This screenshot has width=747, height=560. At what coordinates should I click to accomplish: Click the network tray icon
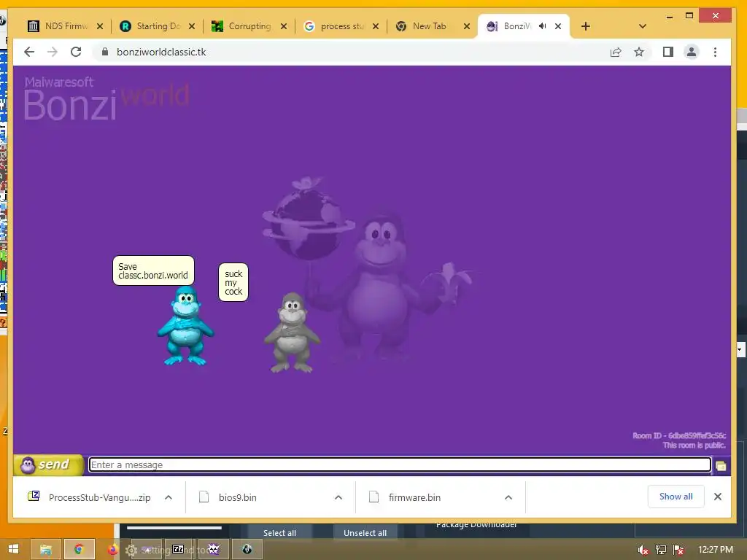click(x=661, y=550)
